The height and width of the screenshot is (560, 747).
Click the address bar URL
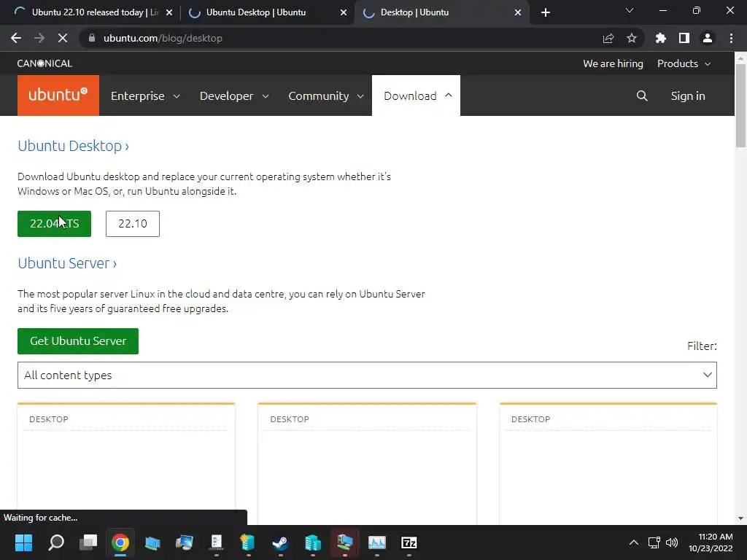click(x=163, y=38)
